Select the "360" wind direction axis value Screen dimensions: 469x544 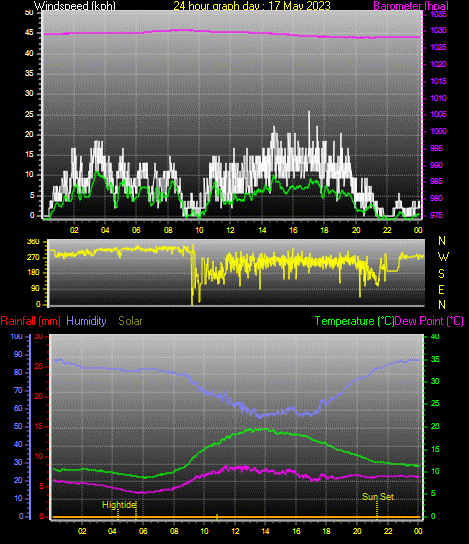33,241
